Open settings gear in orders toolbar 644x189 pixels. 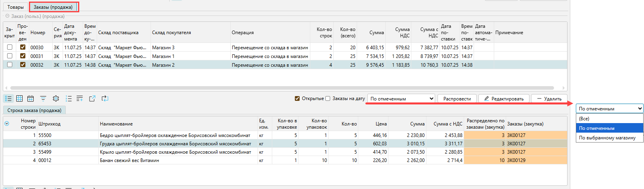[x=56, y=98]
